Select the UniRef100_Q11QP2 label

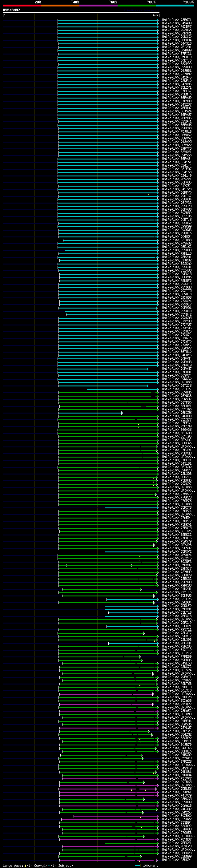[176, 704]
